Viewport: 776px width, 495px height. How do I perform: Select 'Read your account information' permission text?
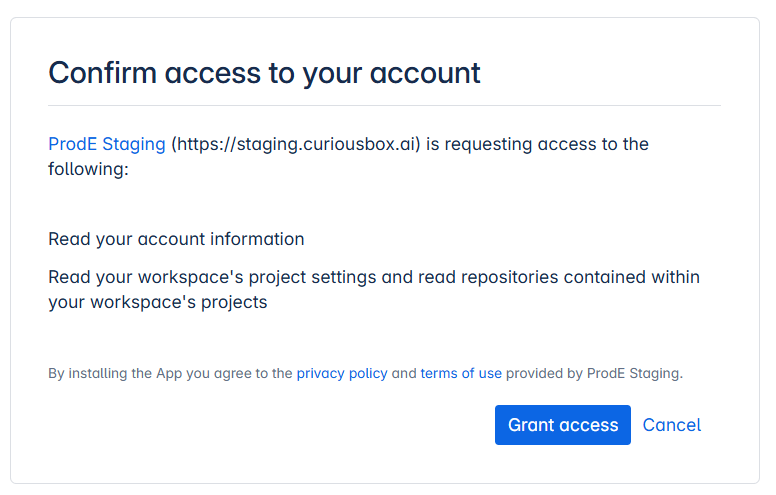click(x=176, y=239)
